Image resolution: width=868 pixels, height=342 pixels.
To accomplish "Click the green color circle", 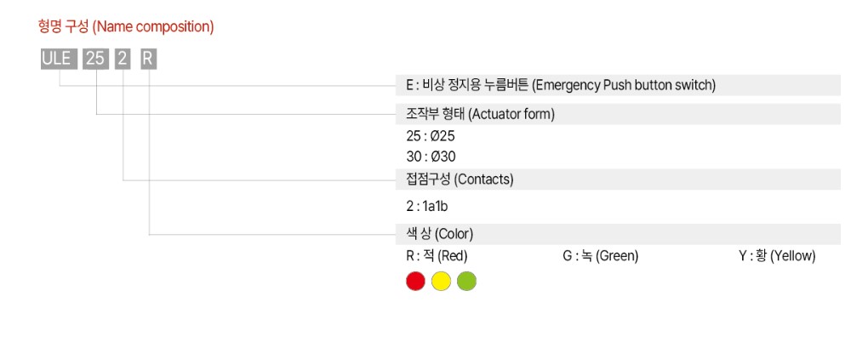I will (466, 281).
